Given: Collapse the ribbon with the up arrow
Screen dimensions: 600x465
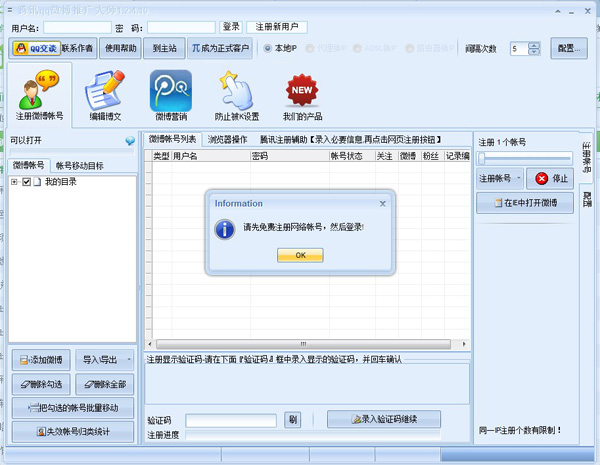Looking at the screenshot, I should (558, 11).
